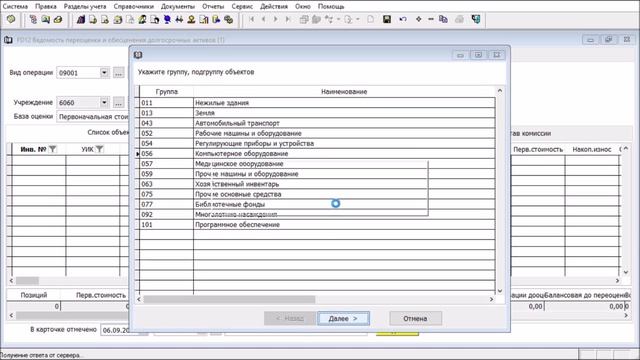Click right arrow of dialog horizontal scrollbar
This screenshot has width=640, height=360.
(x=491, y=299)
